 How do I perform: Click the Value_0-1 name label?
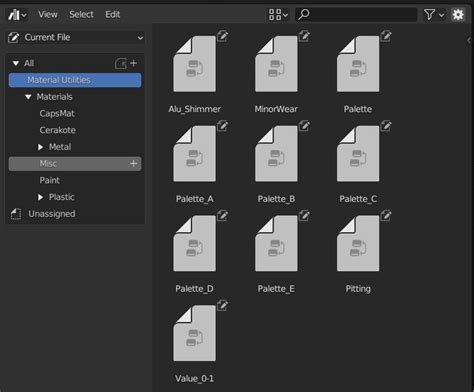(x=195, y=379)
